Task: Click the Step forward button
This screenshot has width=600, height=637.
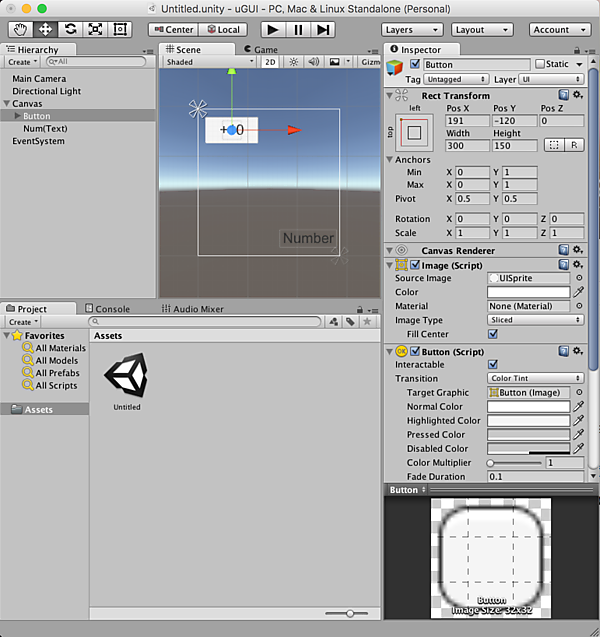Action: (x=322, y=29)
